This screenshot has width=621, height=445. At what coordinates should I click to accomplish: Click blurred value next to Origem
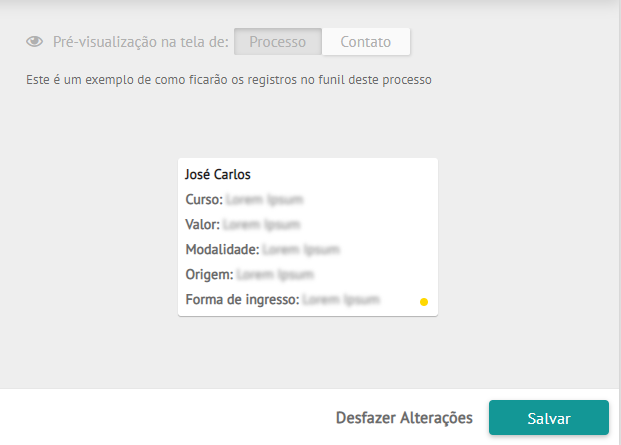click(x=275, y=274)
